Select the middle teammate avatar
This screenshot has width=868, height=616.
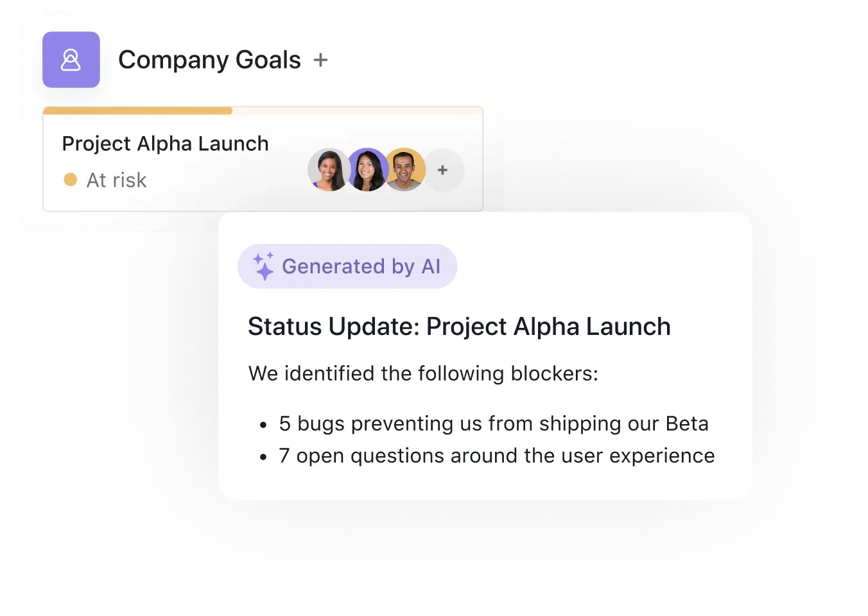367,169
